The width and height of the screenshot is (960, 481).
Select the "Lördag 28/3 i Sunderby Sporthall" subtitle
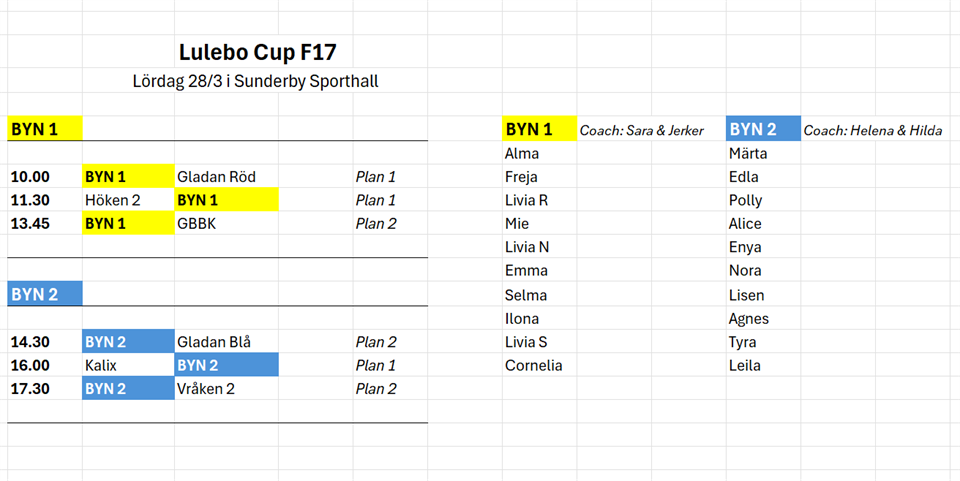[255, 81]
